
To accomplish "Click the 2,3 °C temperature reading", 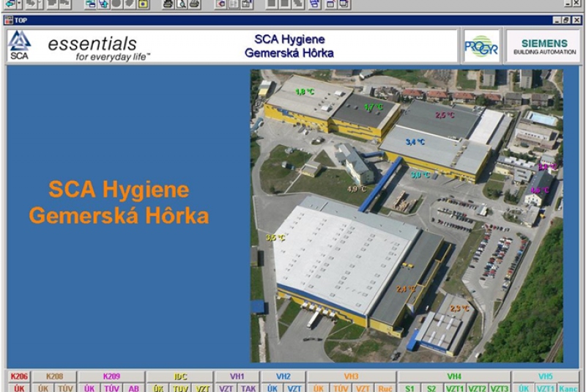I will tap(460, 308).
